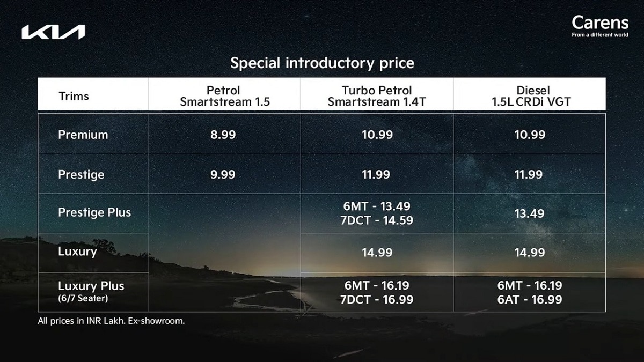The width and height of the screenshot is (644, 362).
Task: Click the 9.99 Prestige petrol price
Action: point(223,174)
